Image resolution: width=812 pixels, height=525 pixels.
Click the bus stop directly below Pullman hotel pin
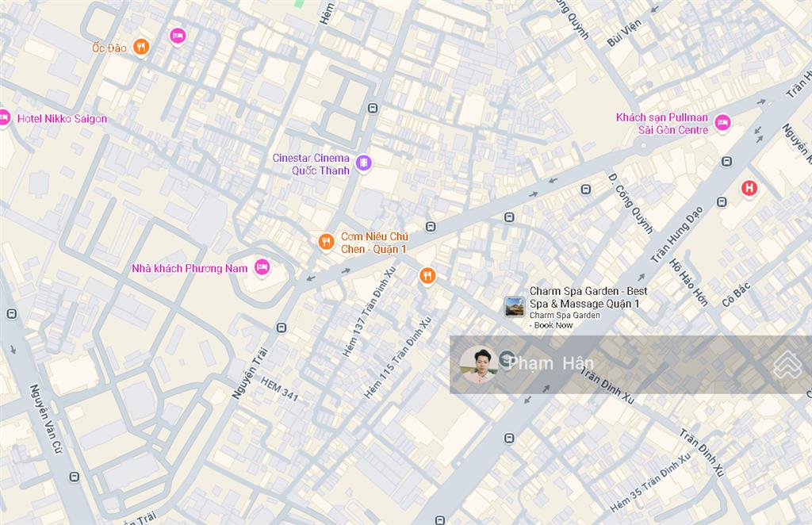pos(727,162)
